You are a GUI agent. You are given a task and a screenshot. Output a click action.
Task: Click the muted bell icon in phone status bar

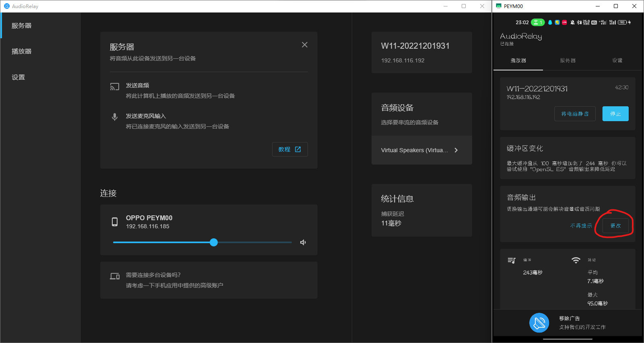572,23
